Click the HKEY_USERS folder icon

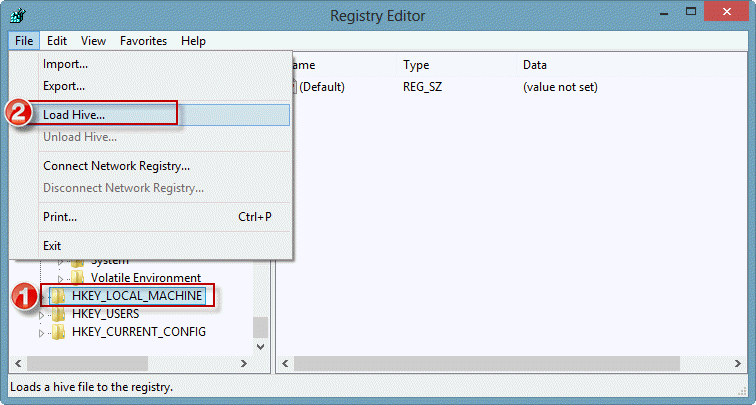click(58, 314)
